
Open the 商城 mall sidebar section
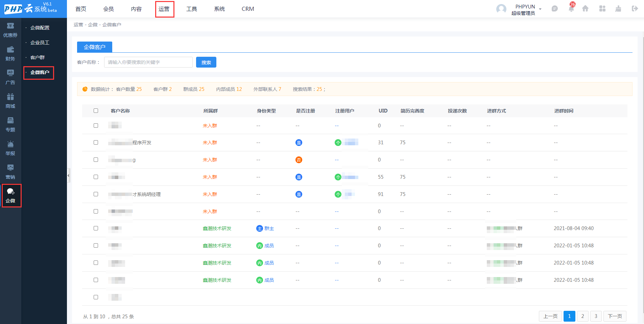coord(10,101)
